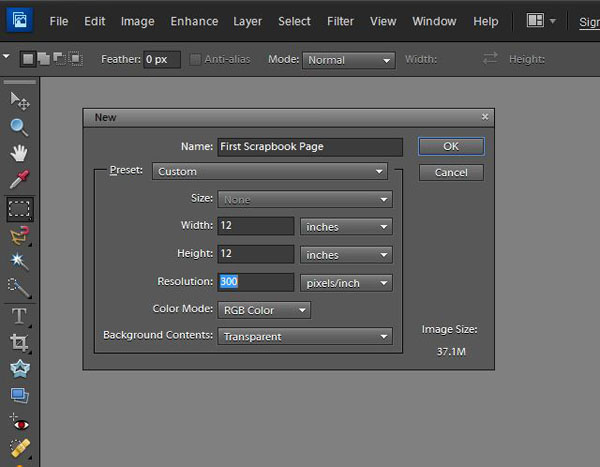Open the tool preset picker arrow
The height and width of the screenshot is (467, 600).
pos(6,57)
